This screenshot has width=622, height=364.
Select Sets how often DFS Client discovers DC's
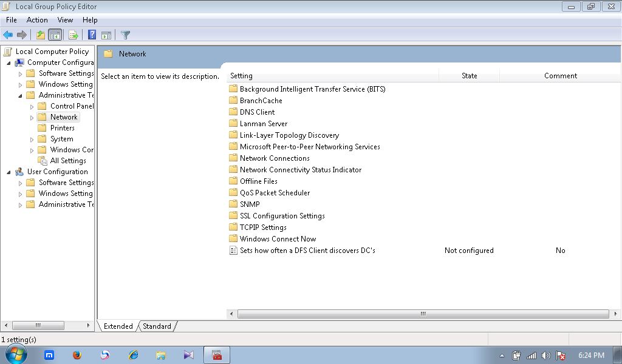(307, 251)
